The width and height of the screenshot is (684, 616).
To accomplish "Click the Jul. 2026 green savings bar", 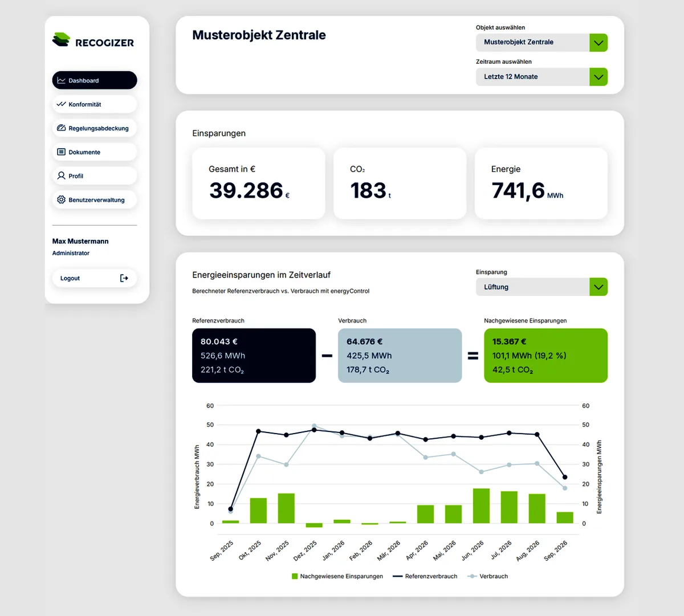I will (509, 507).
